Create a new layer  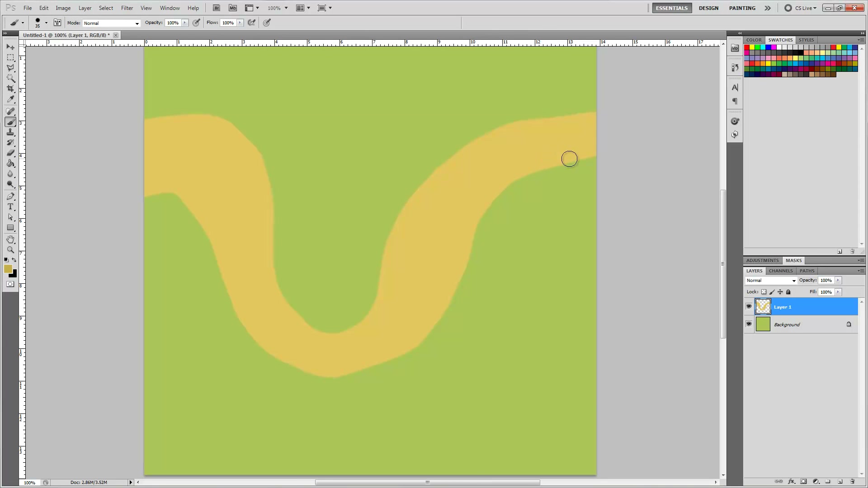tap(840, 482)
